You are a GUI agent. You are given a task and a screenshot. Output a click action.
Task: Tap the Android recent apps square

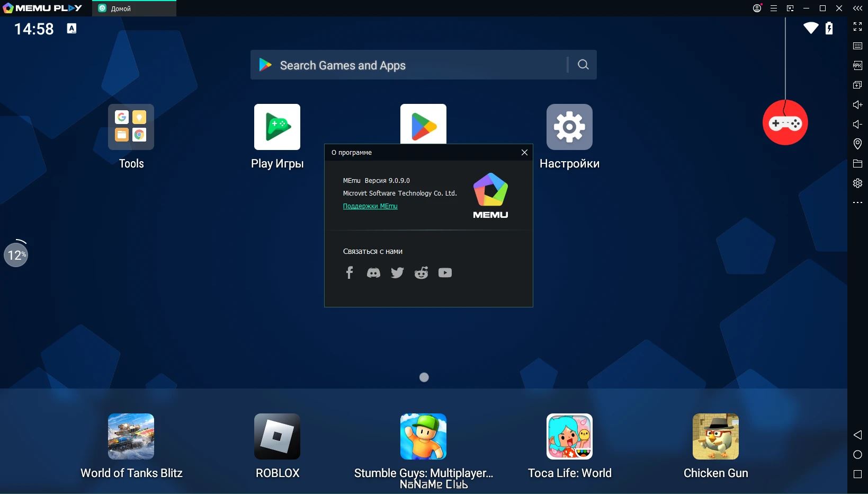857,474
